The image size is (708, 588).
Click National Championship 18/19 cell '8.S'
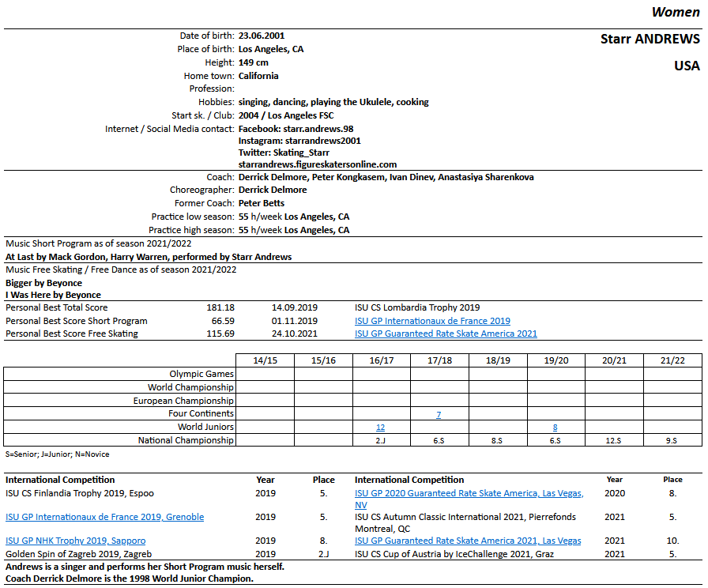pyautogui.click(x=497, y=440)
